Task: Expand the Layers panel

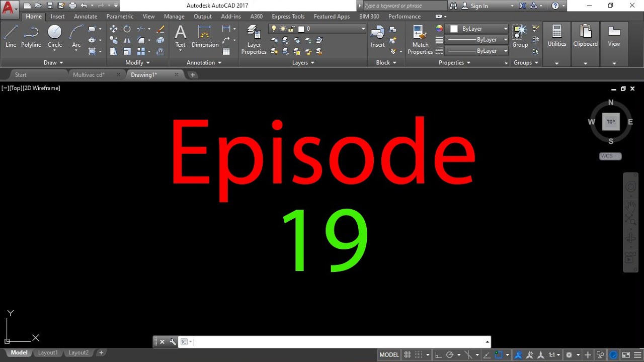Action: [303, 63]
